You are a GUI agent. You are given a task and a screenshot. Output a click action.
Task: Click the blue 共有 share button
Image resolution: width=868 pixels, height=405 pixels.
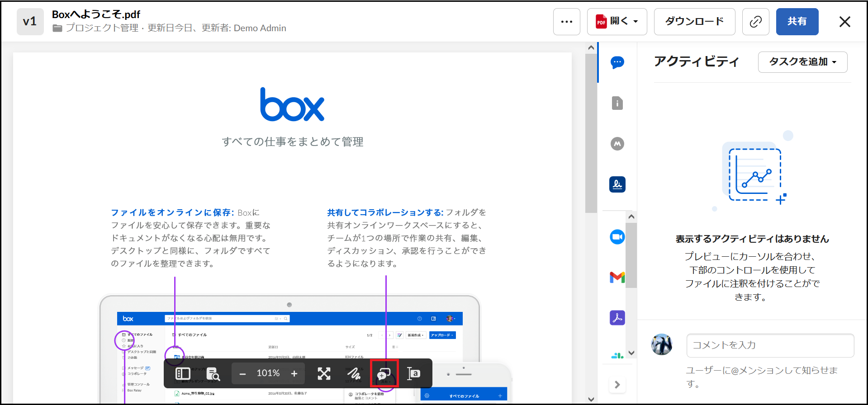797,22
